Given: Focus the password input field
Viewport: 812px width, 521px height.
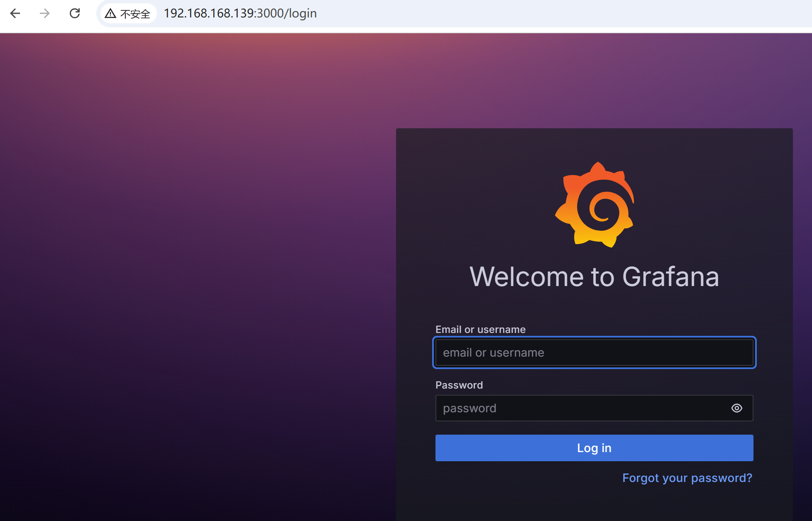Looking at the screenshot, I should [577, 408].
